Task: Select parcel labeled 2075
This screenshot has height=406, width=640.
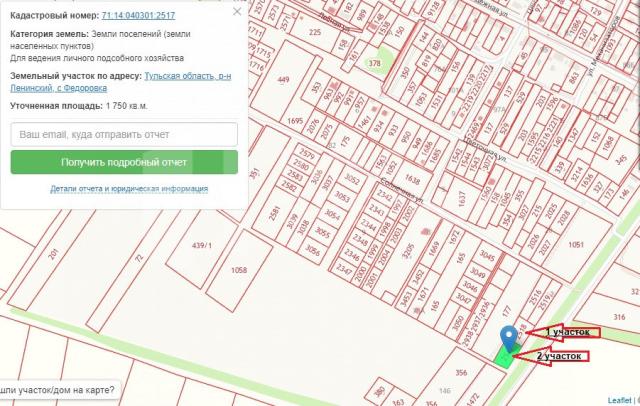Action: pyautogui.click(x=327, y=132)
